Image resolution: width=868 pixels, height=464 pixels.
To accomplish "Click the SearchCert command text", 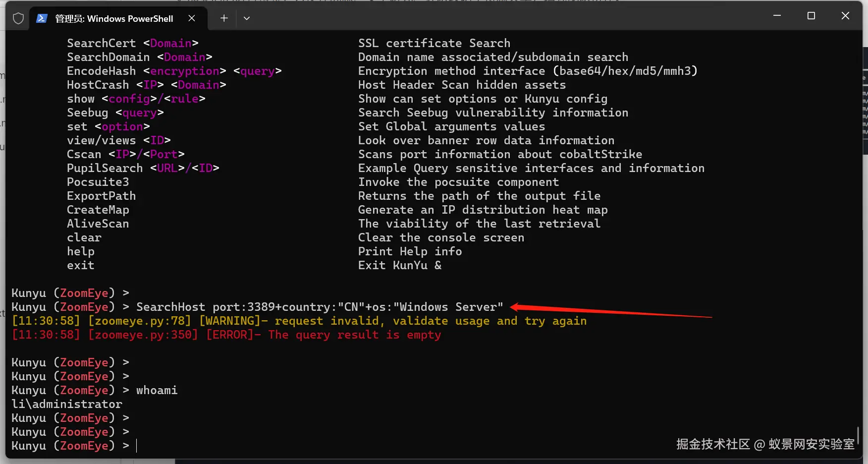I will 101,43.
